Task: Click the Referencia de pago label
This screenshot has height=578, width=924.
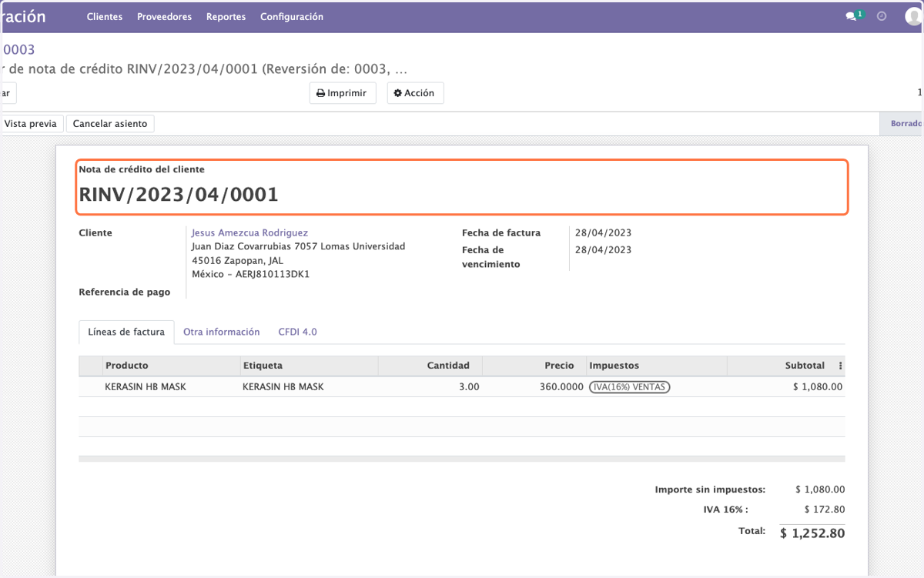Action: 125,292
